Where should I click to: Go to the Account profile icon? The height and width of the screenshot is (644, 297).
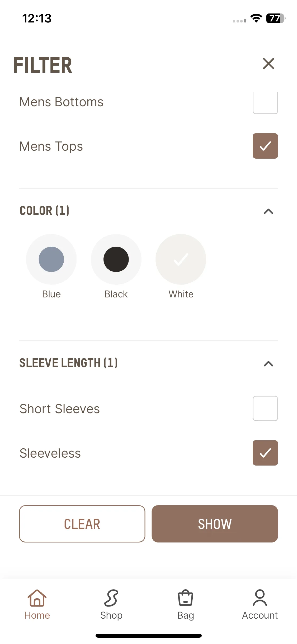pos(260,598)
